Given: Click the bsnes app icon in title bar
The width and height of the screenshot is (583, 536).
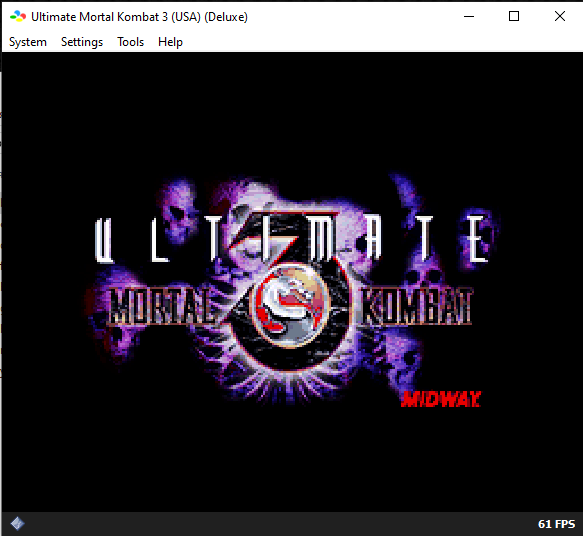Looking at the screenshot, I should (17, 16).
